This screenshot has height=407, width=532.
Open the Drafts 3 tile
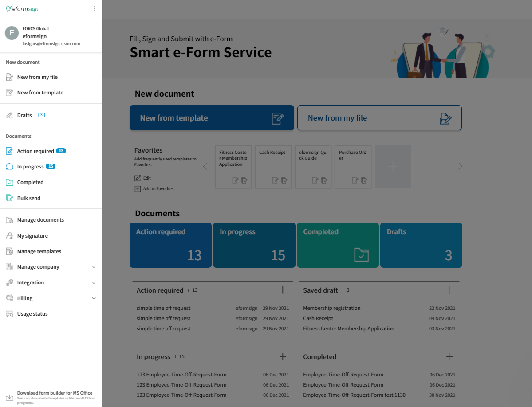tap(421, 245)
